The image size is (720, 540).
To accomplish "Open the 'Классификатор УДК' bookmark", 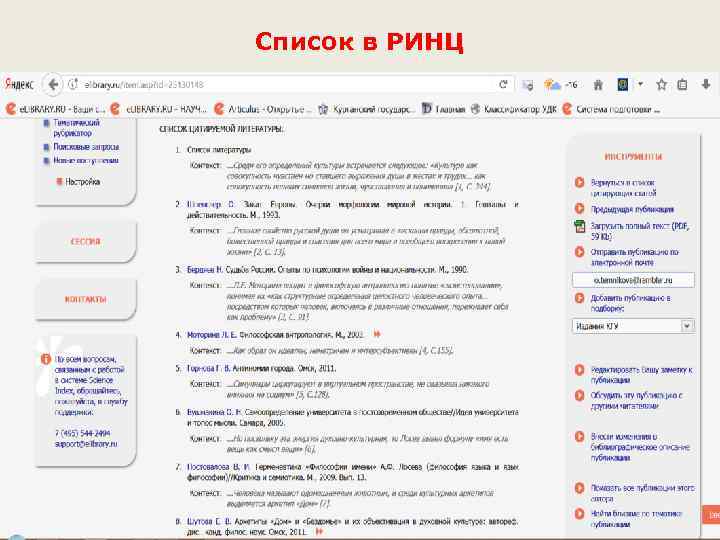I will click(x=513, y=109).
